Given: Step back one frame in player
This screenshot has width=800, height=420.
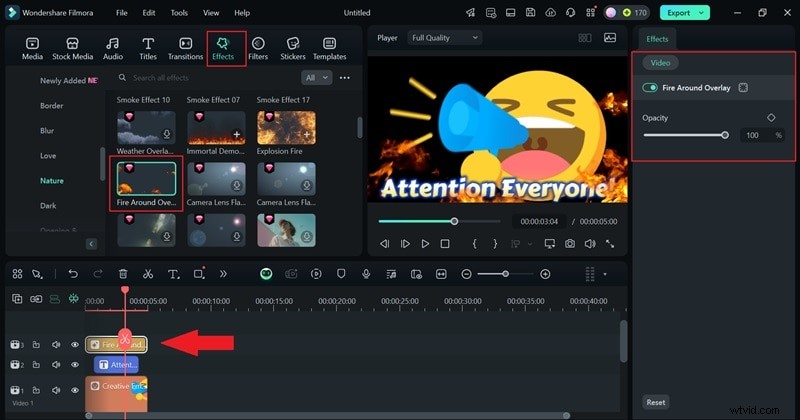Looking at the screenshot, I should point(385,244).
